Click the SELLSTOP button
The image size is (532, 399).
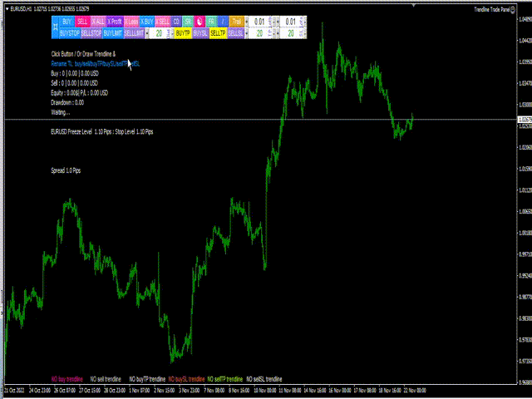[x=91, y=33]
